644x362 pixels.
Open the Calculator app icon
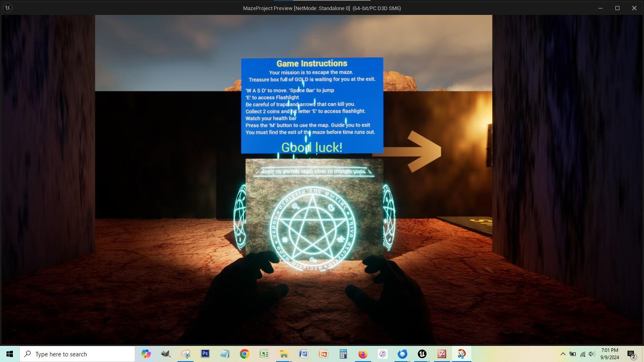tap(343, 354)
